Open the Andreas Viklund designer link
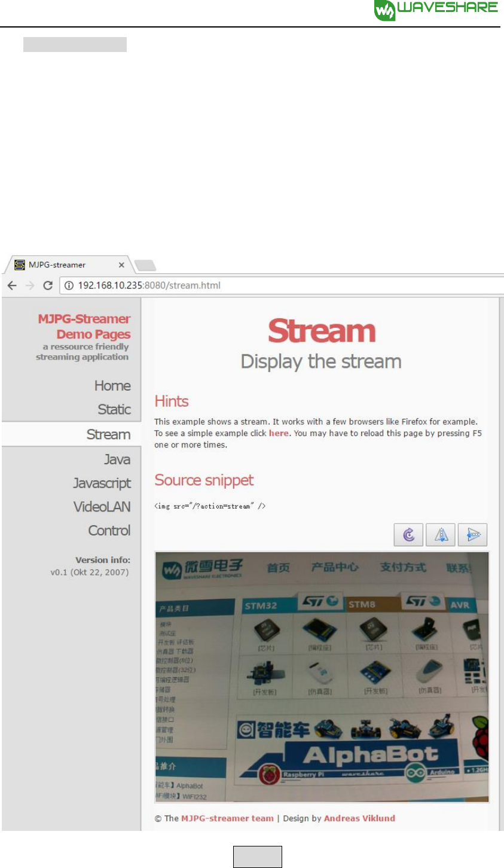 [x=359, y=818]
